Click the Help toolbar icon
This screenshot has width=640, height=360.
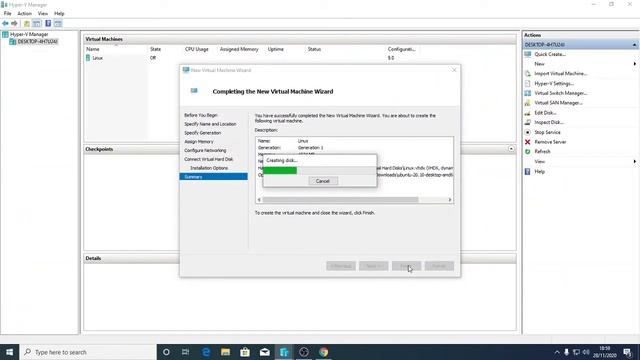(48, 24)
